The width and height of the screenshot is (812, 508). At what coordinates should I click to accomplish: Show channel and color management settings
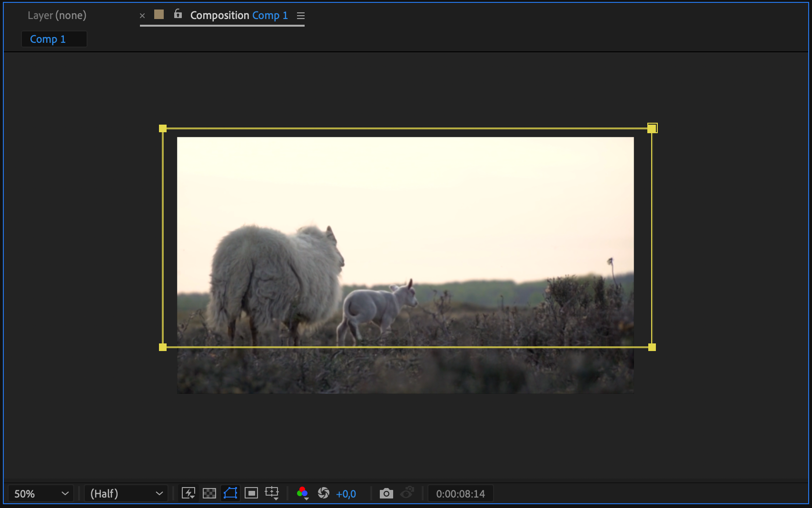point(302,493)
